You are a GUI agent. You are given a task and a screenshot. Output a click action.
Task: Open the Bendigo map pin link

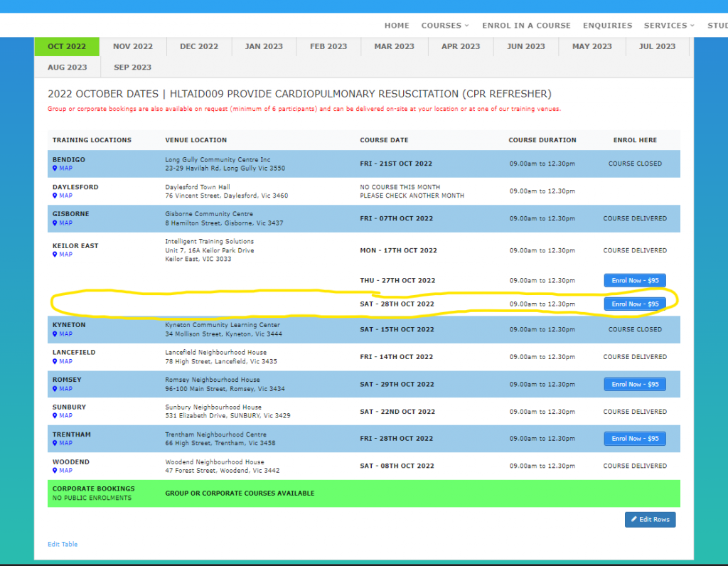(x=63, y=168)
